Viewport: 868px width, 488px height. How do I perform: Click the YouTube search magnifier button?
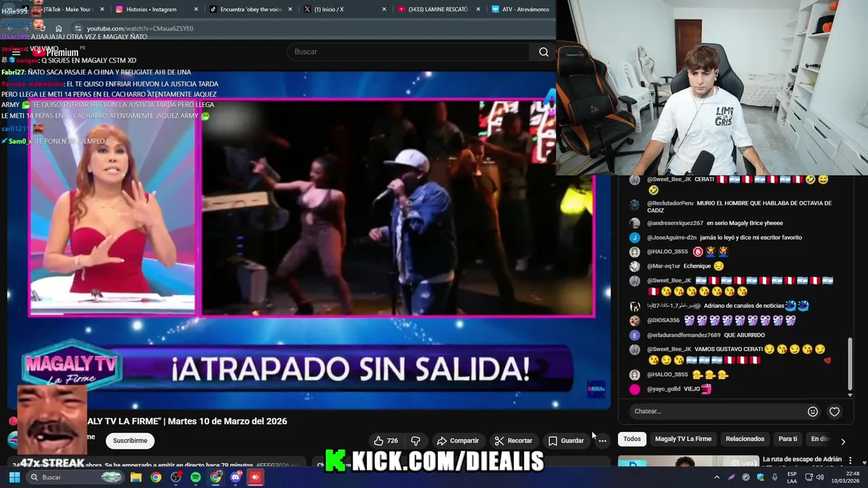click(543, 52)
